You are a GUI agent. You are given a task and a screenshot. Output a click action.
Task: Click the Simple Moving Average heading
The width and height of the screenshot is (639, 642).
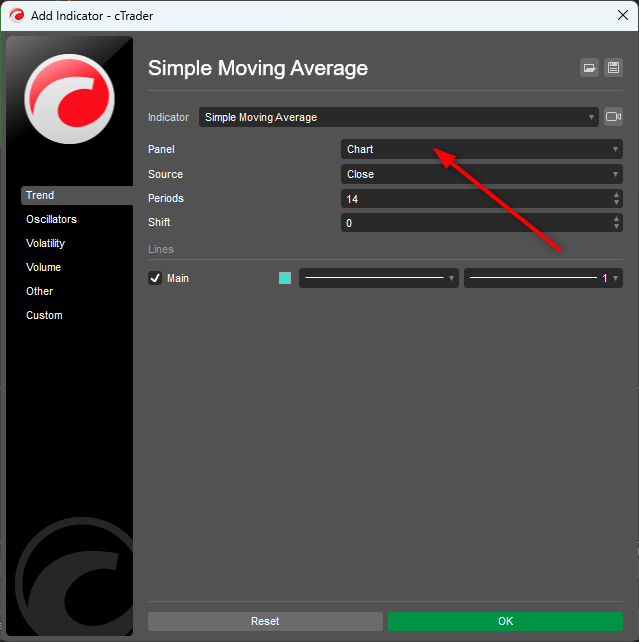point(258,68)
